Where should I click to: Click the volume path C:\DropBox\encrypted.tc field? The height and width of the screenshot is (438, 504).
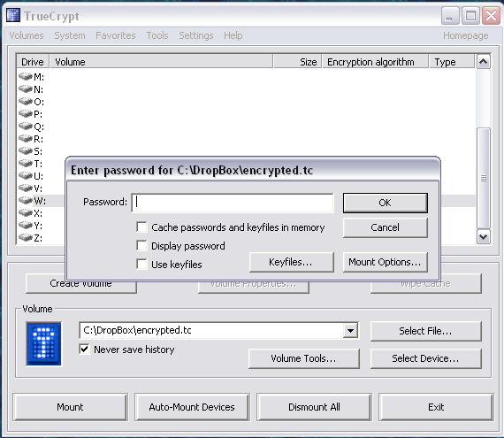(x=211, y=330)
